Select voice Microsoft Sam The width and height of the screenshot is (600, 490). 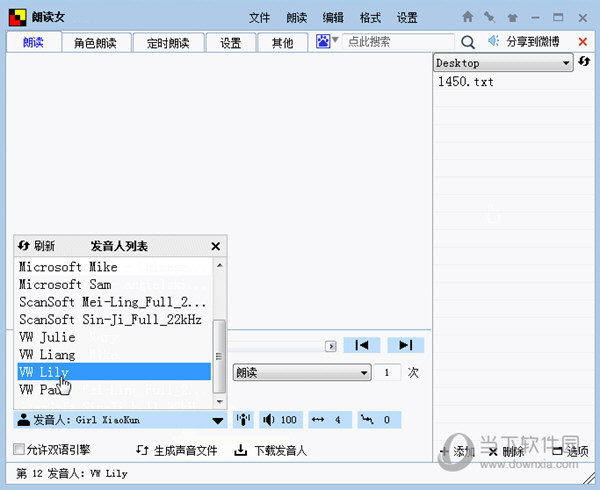point(114,284)
